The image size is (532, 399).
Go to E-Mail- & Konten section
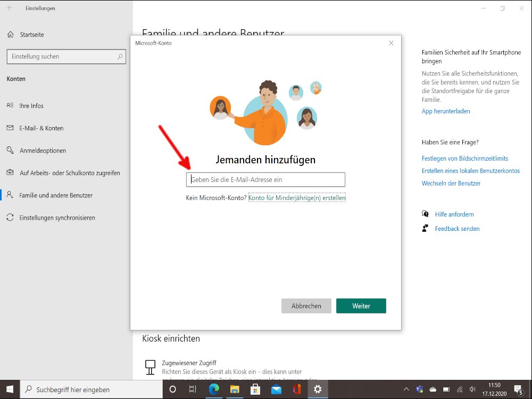coord(41,128)
